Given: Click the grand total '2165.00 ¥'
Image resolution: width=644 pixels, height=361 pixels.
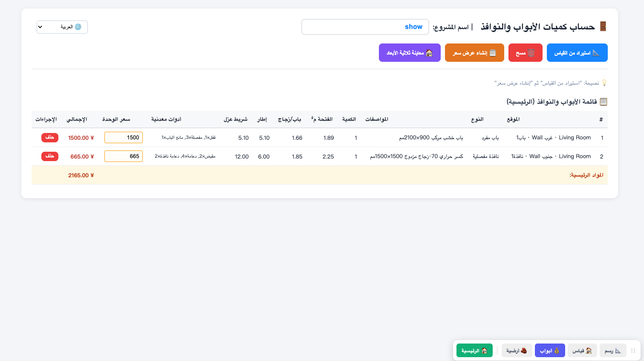Looking at the screenshot, I should (x=81, y=175).
